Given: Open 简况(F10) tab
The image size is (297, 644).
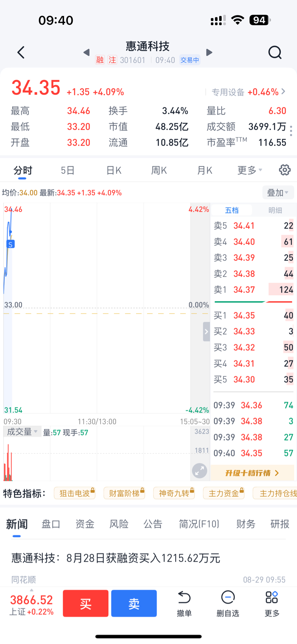Looking at the screenshot, I should 199,524.
